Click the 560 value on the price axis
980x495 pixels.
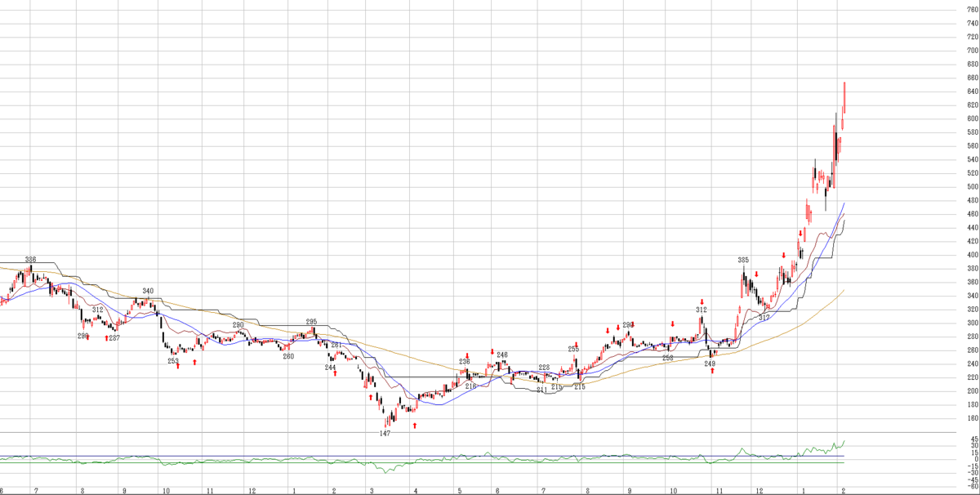973,146
